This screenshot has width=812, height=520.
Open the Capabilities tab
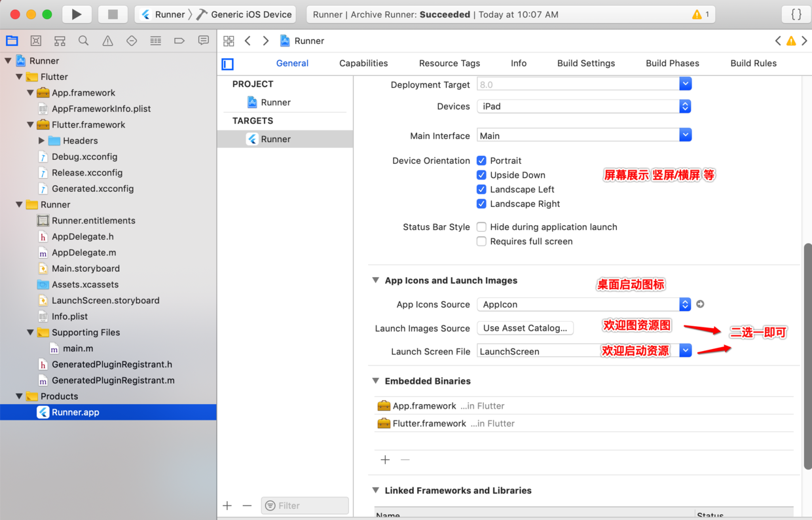(363, 63)
